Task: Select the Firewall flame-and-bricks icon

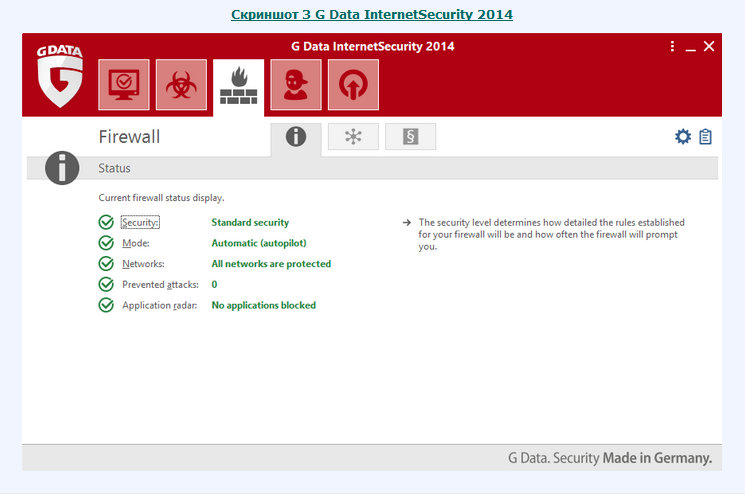Action: pos(239,86)
